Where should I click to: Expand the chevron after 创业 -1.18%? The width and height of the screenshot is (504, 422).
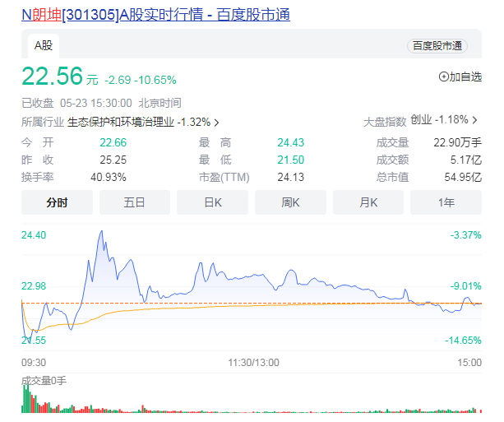point(475,122)
